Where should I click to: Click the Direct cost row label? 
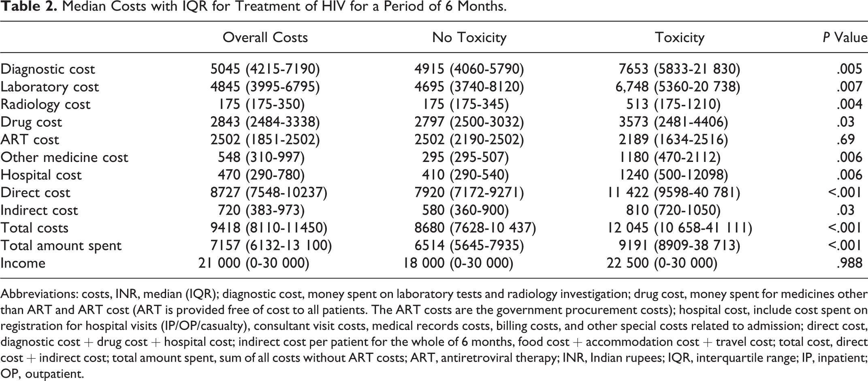(x=35, y=192)
